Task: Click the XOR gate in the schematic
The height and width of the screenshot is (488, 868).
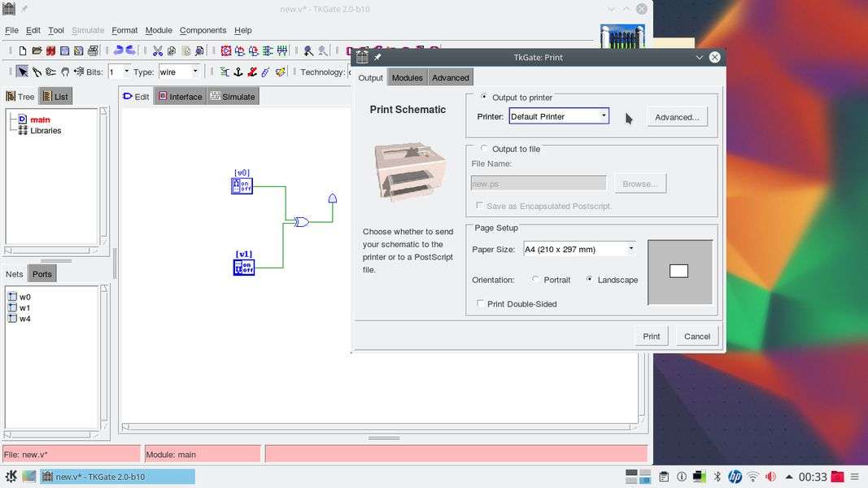Action: (302, 221)
